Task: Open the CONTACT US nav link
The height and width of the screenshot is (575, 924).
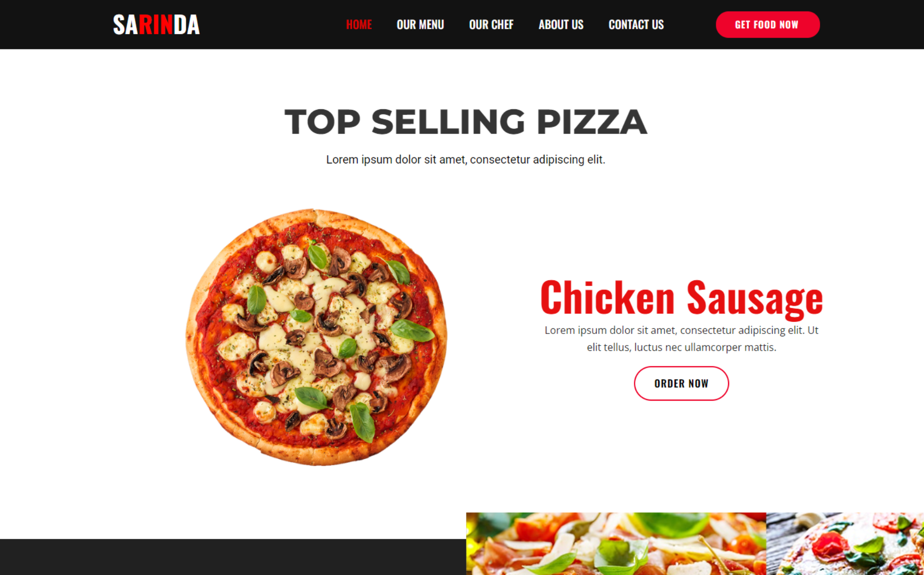Action: [x=636, y=24]
